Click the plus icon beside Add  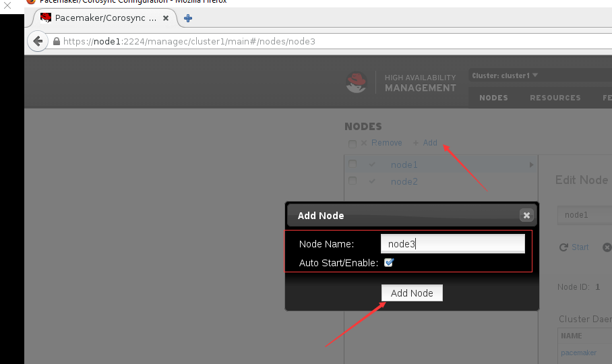(x=416, y=143)
